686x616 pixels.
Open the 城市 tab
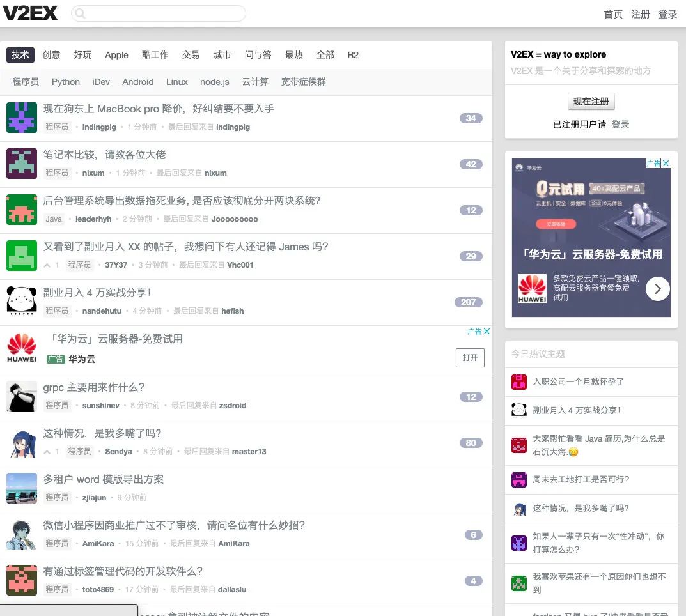pyautogui.click(x=222, y=55)
